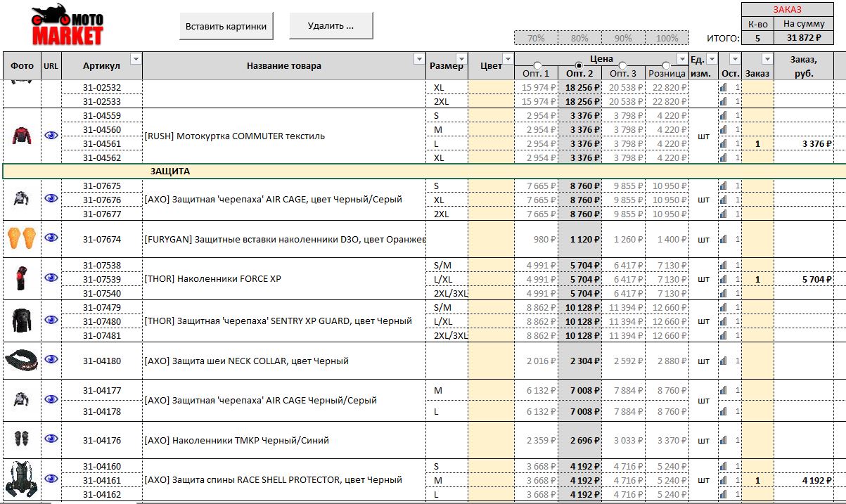Click stock bar icon for article 31-07674
Screen dimensions: 846x504
coord(723,240)
